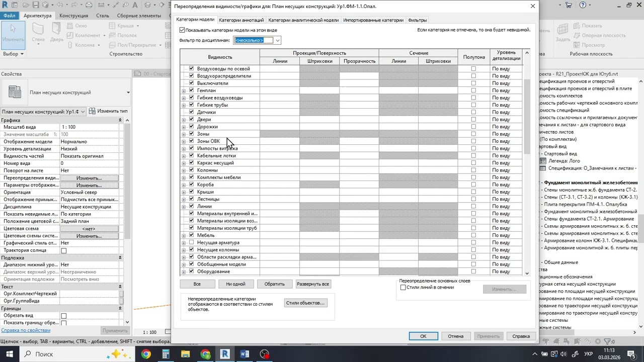Image resolution: width=644 pixels, height=362 pixels.
Task: Open the Work plane viewer (Просмотр)
Action: pyautogui.click(x=590, y=45)
